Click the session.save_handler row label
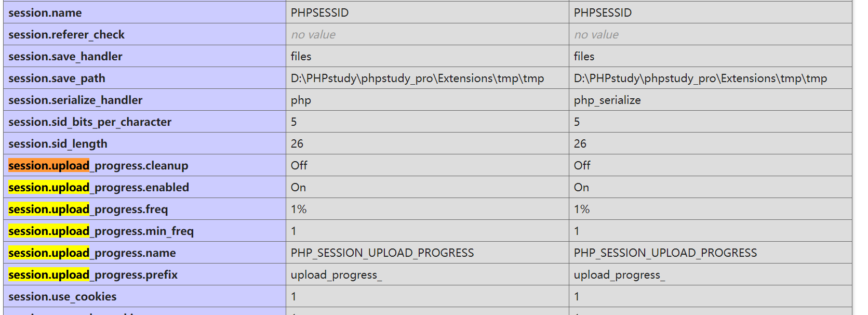This screenshot has height=315, width=868. (x=65, y=56)
